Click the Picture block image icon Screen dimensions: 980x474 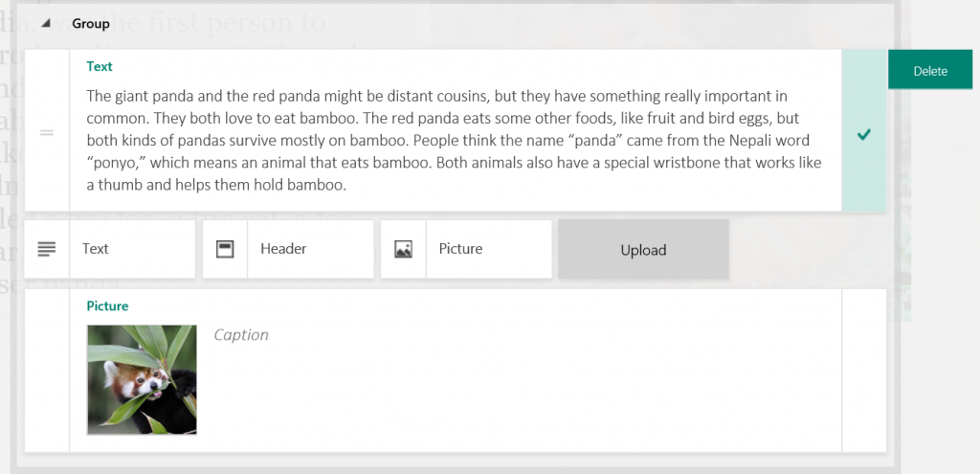403,249
